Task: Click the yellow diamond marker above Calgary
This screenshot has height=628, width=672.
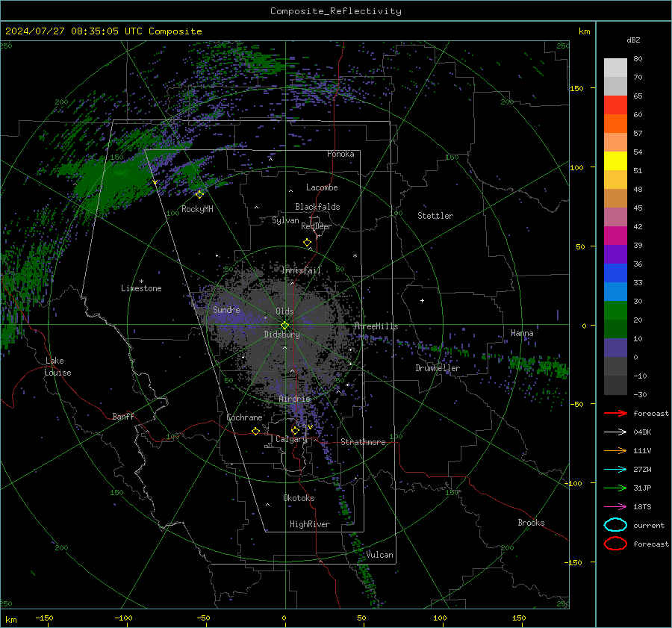Action: 295,430
